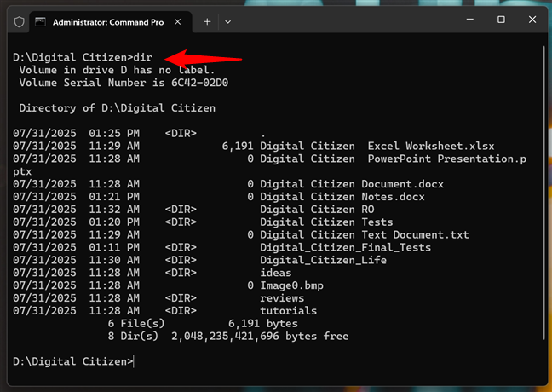Viewport: 552px width, 392px height.
Task: Maximize the terminal window
Action: [501, 20]
